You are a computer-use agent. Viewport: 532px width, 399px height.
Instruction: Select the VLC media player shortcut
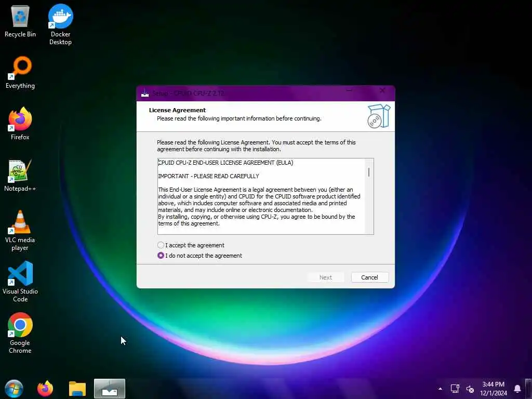(x=20, y=231)
